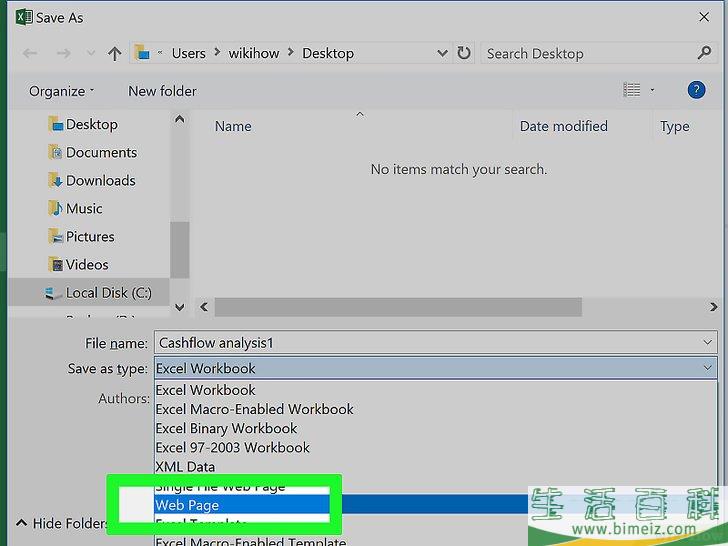Click Hide Folders at bottom left

pos(60,523)
